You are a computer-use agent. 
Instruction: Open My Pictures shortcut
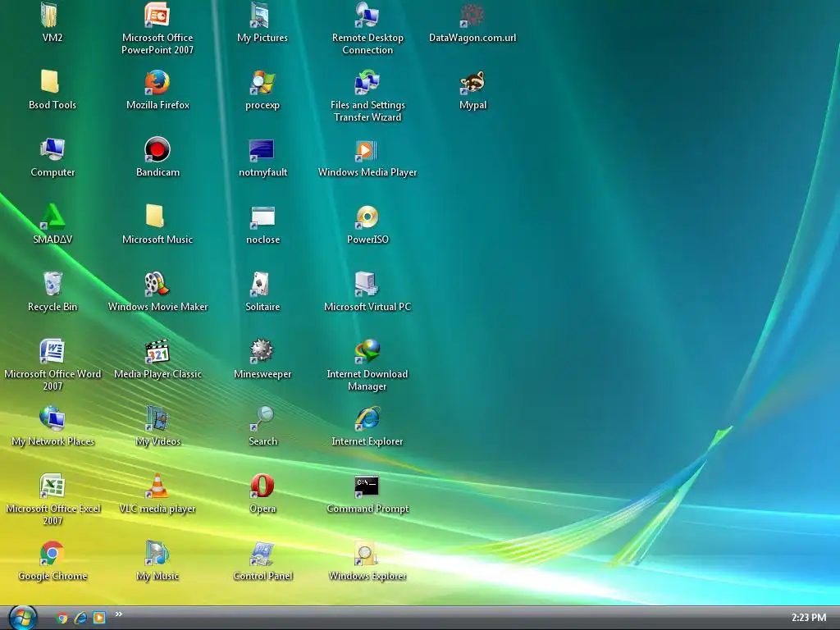click(262, 15)
